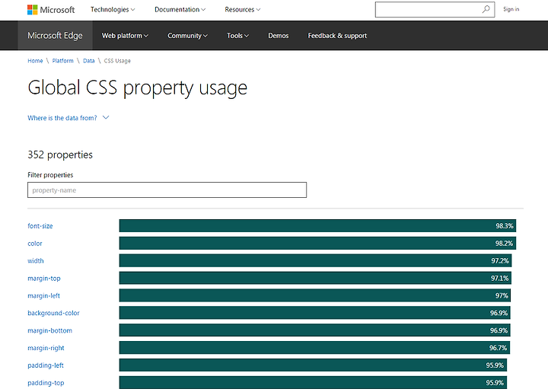This screenshot has height=392, width=548.
Task: Open the Technologies dropdown menu
Action: 113,10
